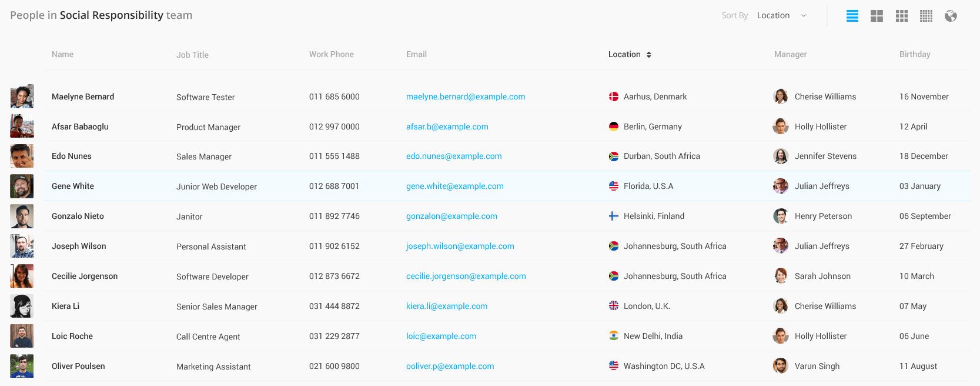Open the edo.nunes@example.com email link
Image resolution: width=980 pixels, height=386 pixels.
point(454,156)
